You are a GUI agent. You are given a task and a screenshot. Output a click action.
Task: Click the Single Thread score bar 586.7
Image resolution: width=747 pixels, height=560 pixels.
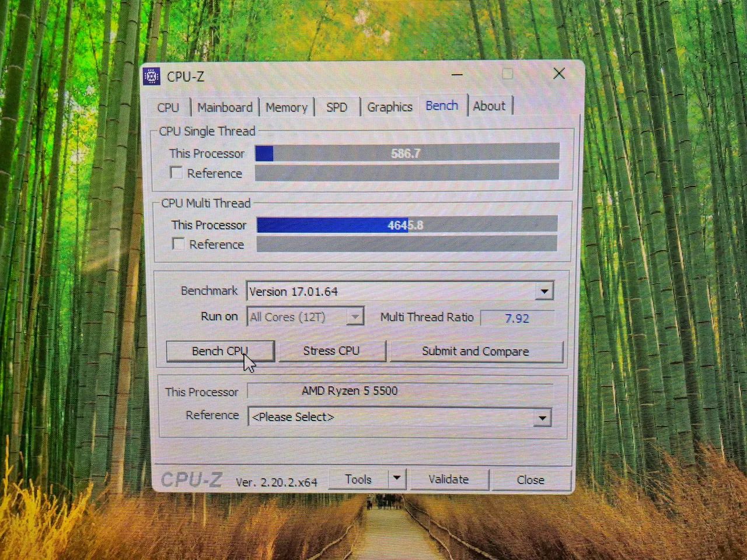(407, 153)
